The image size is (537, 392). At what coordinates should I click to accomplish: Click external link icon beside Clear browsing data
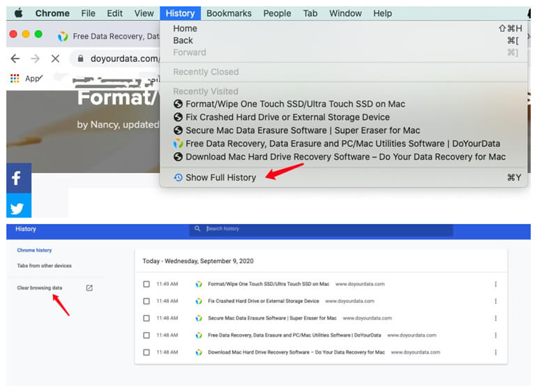click(x=89, y=288)
